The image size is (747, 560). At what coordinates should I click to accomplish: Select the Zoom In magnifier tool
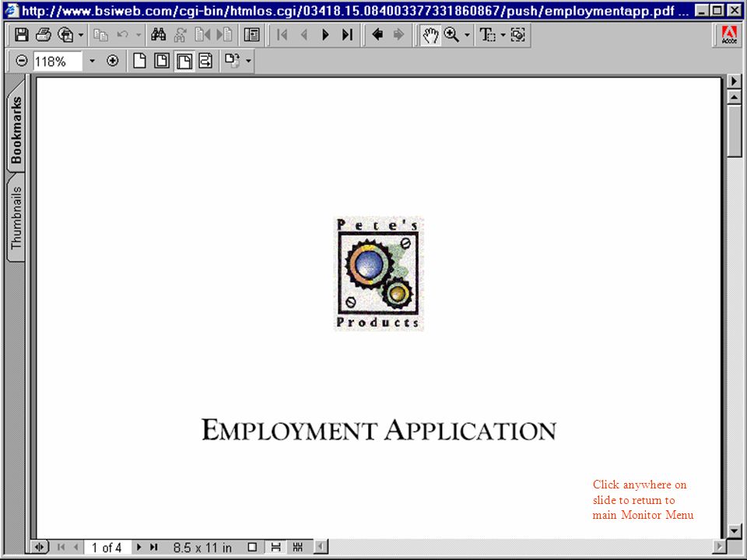pos(451,35)
